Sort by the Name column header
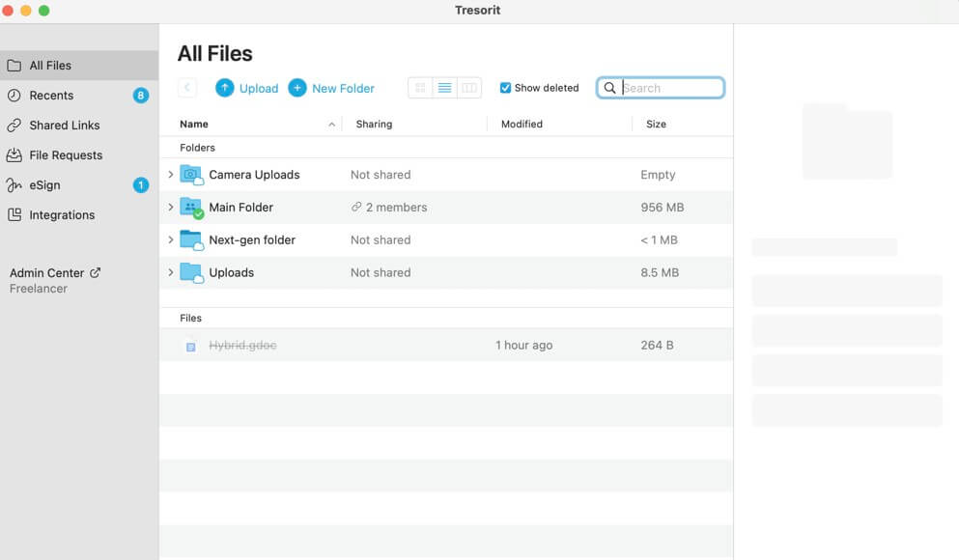Image resolution: width=959 pixels, height=560 pixels. point(194,125)
